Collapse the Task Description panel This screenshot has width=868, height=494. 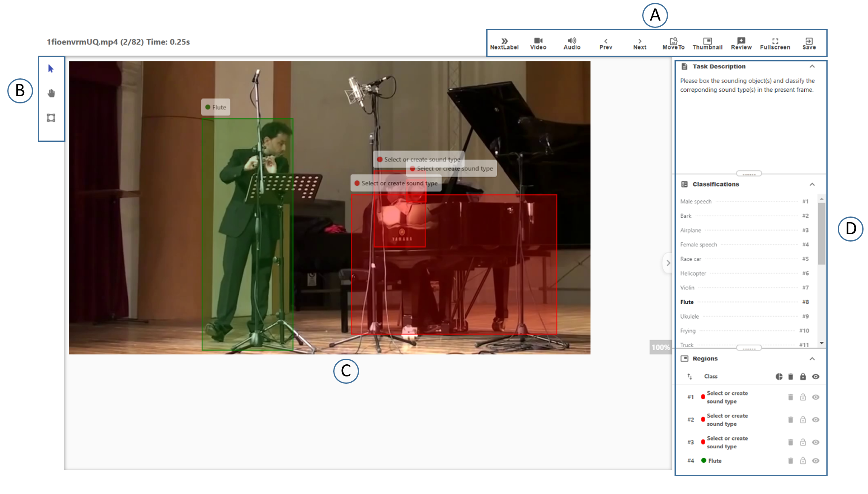point(812,66)
